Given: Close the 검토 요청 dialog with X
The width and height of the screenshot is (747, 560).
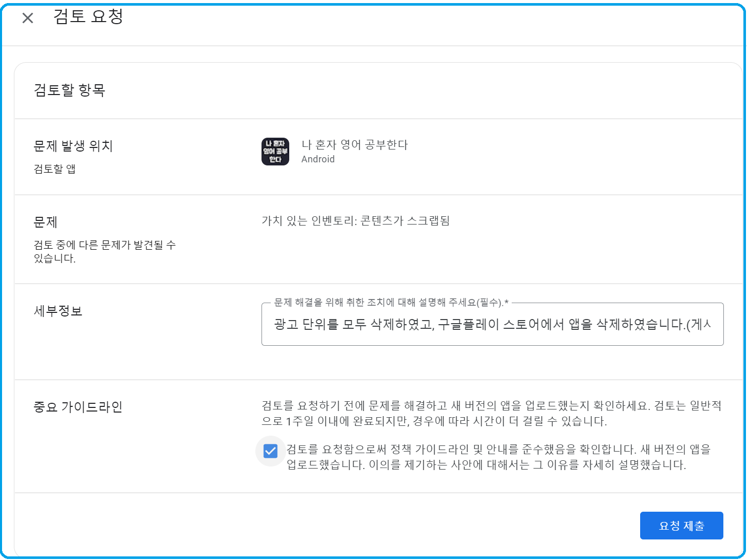Looking at the screenshot, I should (x=28, y=18).
